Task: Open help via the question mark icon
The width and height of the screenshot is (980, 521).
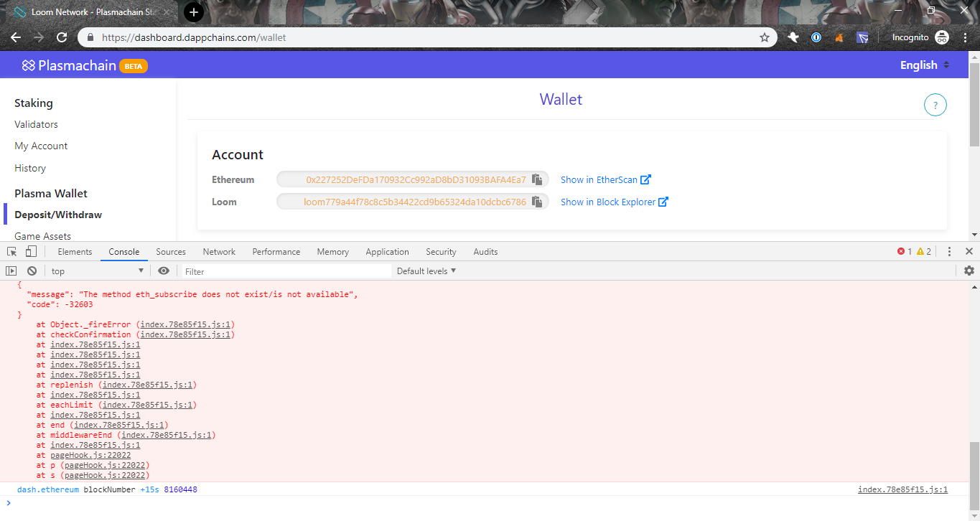Action: pyautogui.click(x=935, y=105)
